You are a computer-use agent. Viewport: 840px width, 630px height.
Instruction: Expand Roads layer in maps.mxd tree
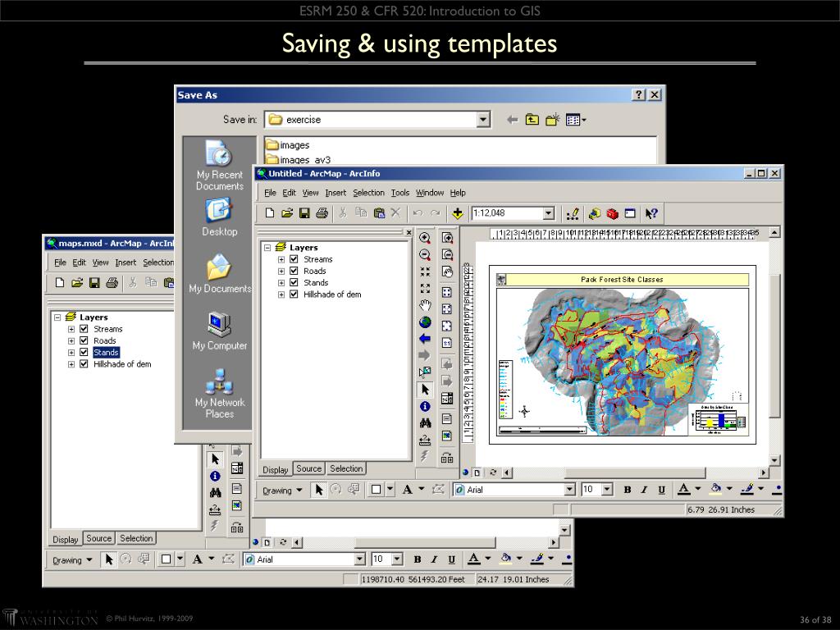71,340
